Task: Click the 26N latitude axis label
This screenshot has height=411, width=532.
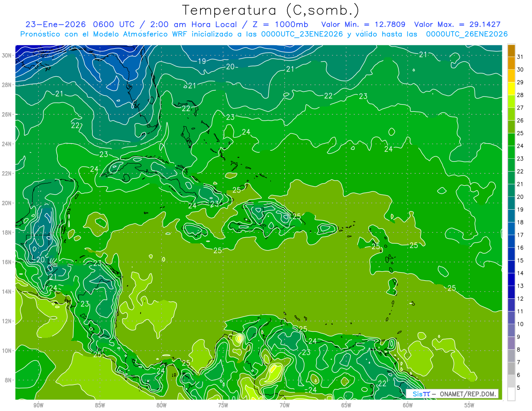Action: tap(8, 114)
